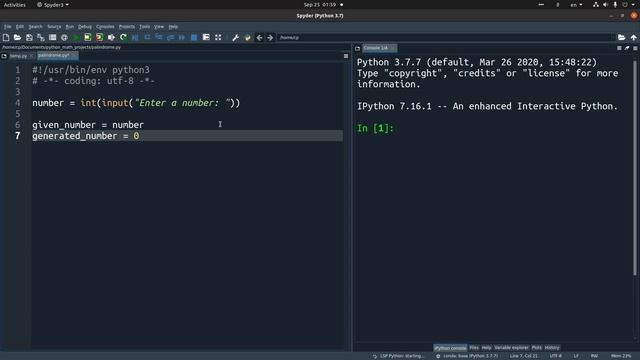Open console tabs browse icon
The image size is (640, 360).
tap(358, 48)
